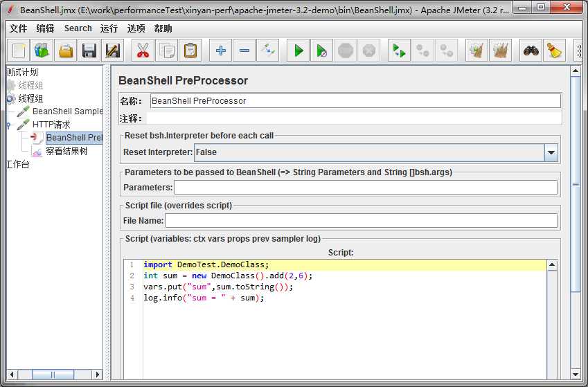Click main panel scroll down arrow

coord(576,374)
